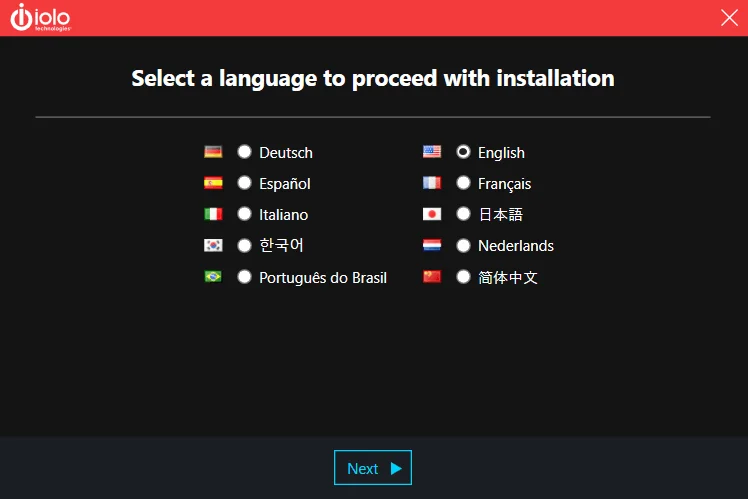Close the installer window

[729, 18]
